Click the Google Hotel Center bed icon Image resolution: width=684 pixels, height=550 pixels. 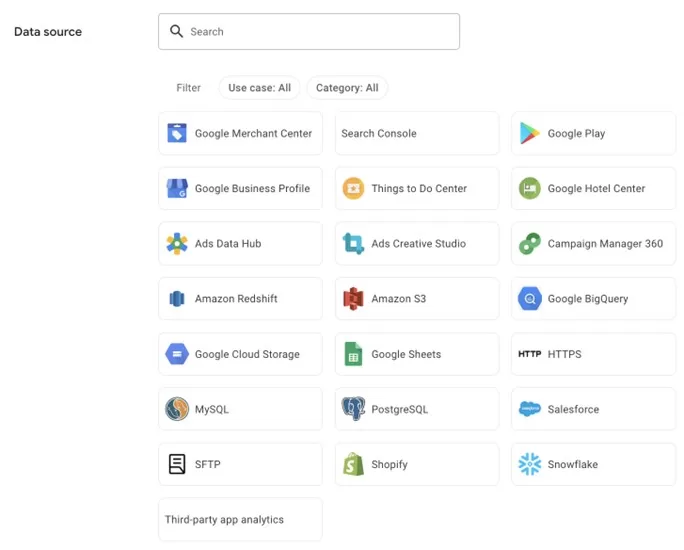tap(530, 188)
